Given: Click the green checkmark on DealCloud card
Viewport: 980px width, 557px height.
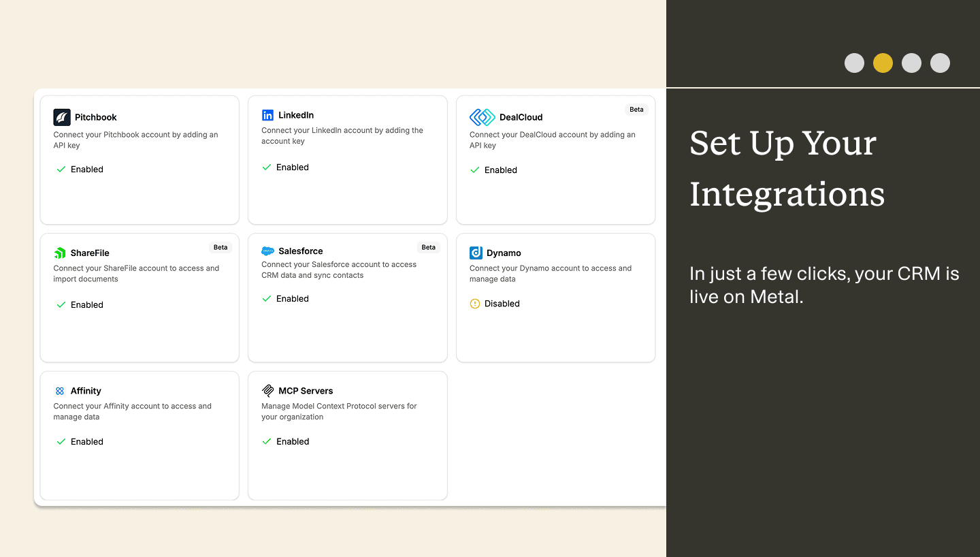Looking at the screenshot, I should 475,170.
